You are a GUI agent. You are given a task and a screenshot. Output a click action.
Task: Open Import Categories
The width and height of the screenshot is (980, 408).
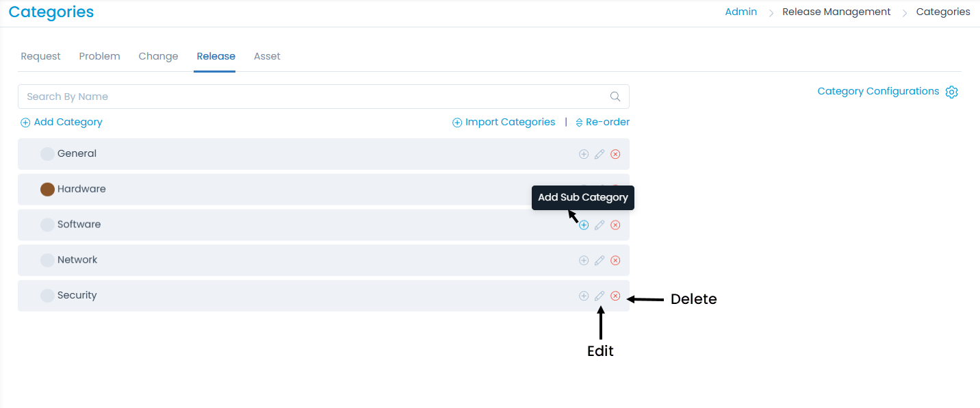click(504, 122)
